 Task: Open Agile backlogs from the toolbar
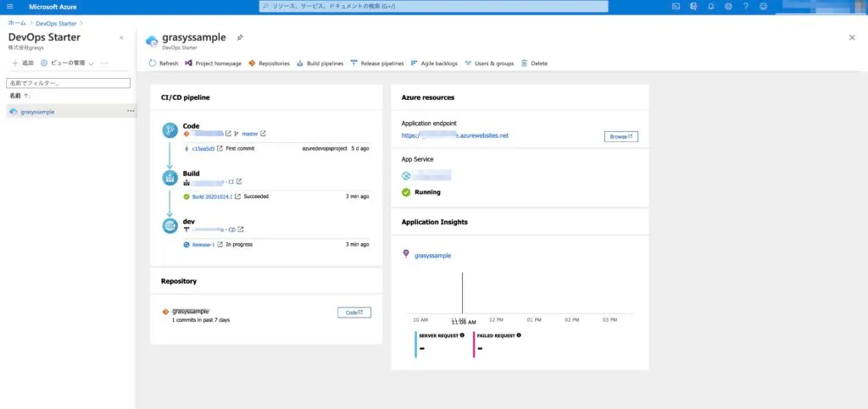pos(434,63)
